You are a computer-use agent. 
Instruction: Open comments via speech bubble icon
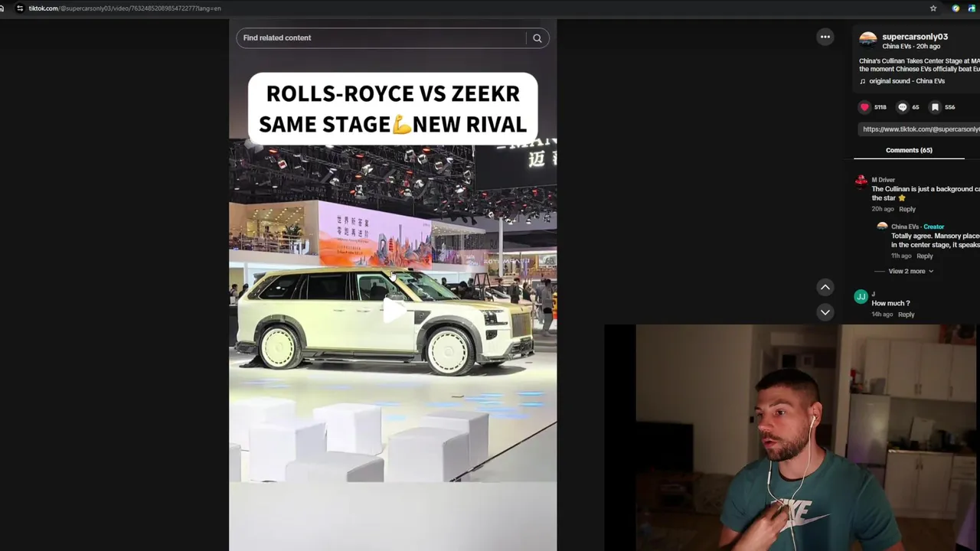(x=902, y=107)
